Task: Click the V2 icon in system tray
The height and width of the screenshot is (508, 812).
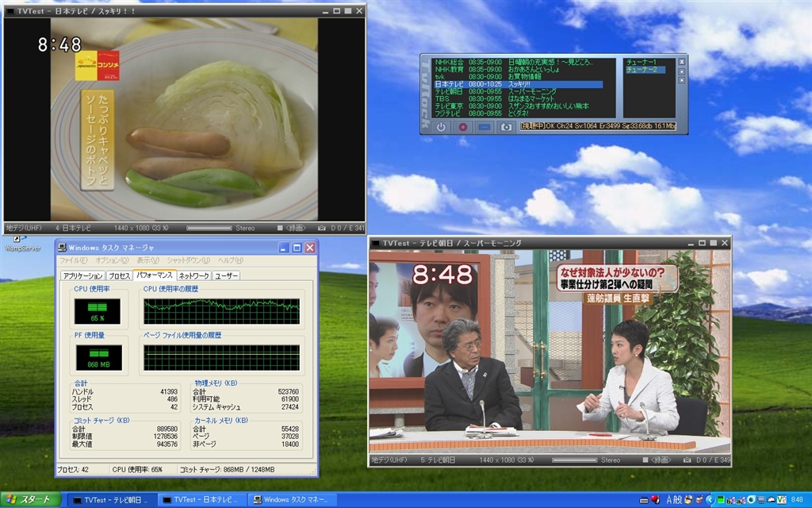Action: (782, 500)
